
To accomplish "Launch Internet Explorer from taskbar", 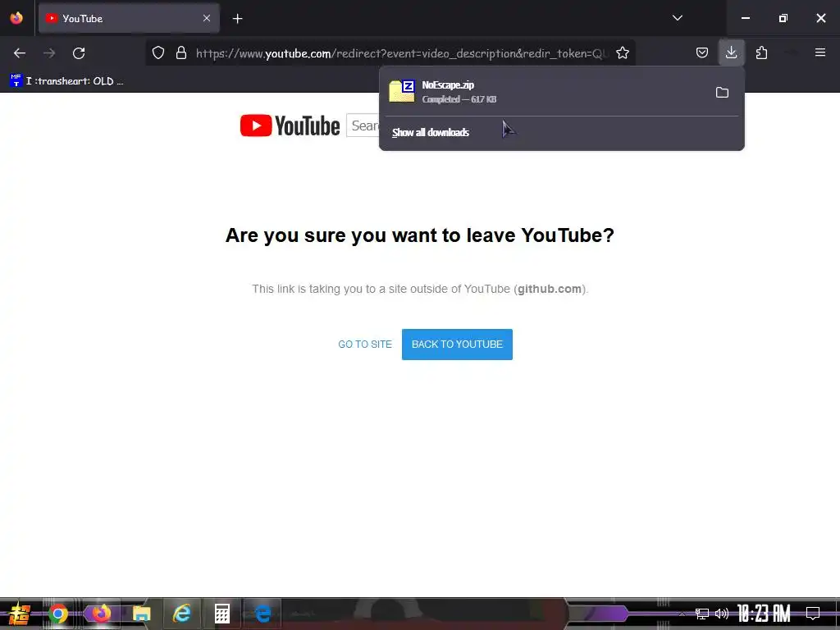I will [181, 614].
